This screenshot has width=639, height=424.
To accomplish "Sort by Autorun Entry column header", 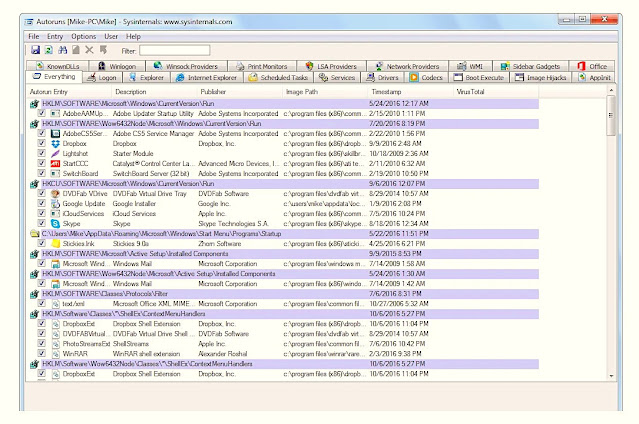I will (68, 92).
